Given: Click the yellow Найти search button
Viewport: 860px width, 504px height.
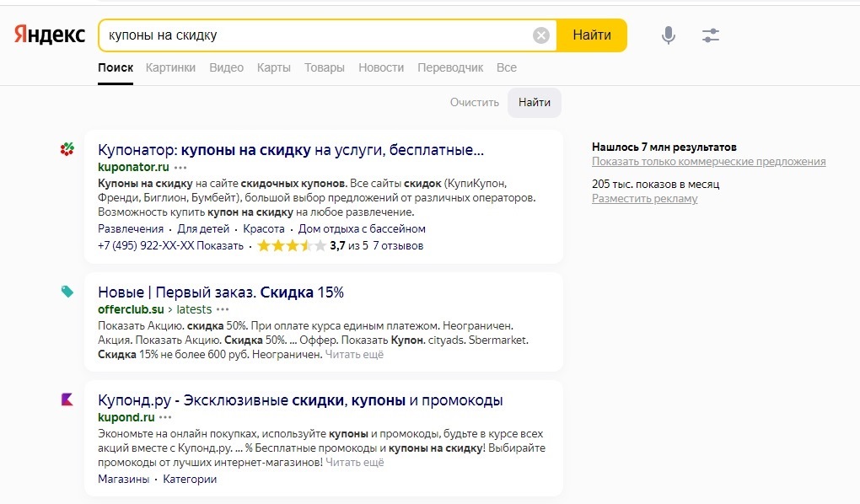Looking at the screenshot, I should (592, 35).
